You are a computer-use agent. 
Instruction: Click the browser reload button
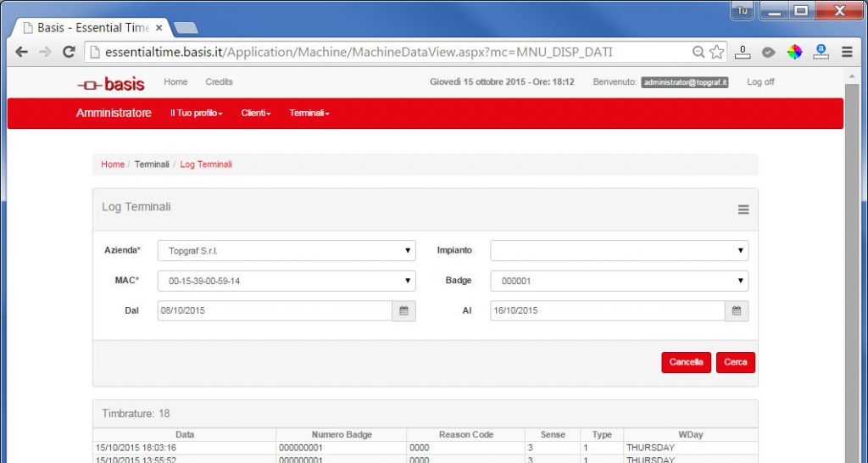(70, 53)
